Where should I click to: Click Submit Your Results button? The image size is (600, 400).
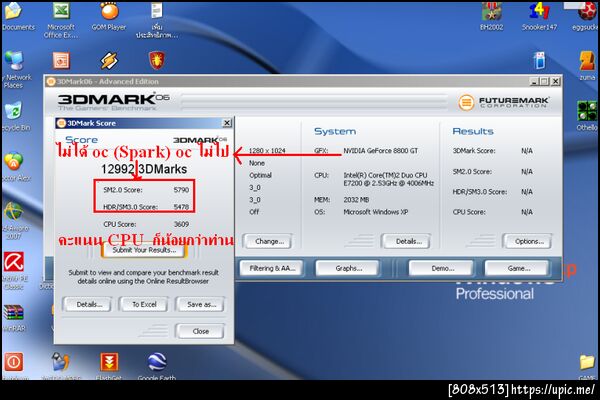coord(144,250)
